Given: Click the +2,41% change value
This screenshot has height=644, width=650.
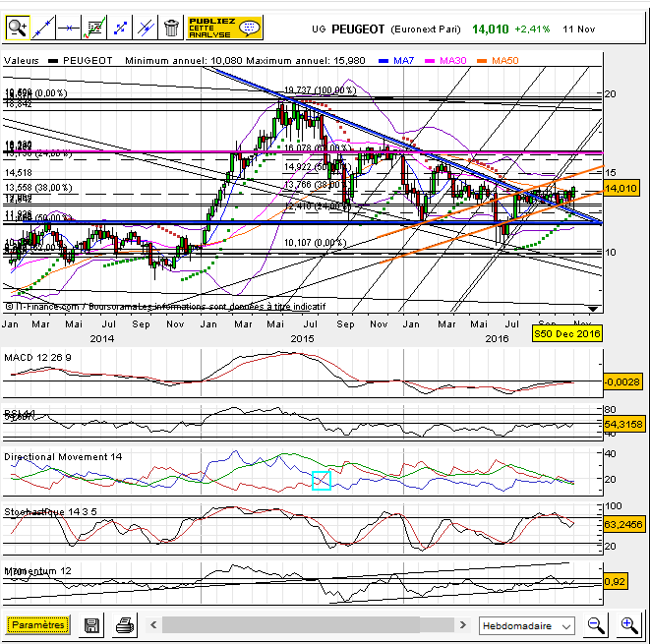Looking at the screenshot, I should (x=532, y=29).
